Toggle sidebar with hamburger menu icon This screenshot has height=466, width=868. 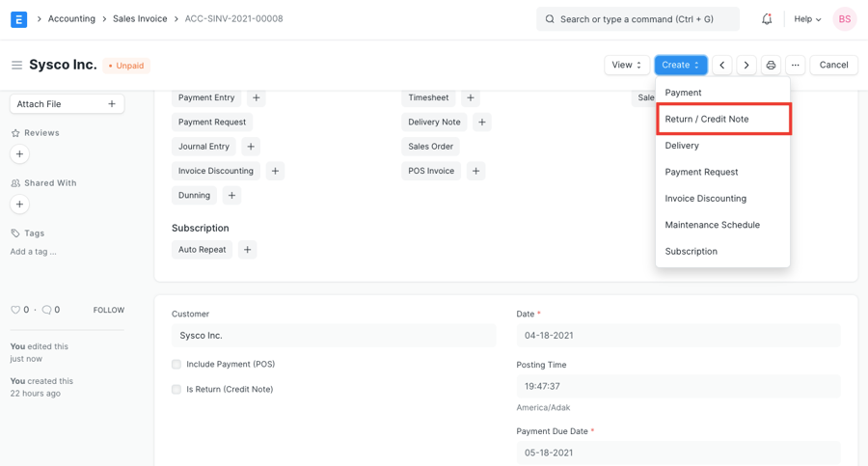[x=16, y=65]
